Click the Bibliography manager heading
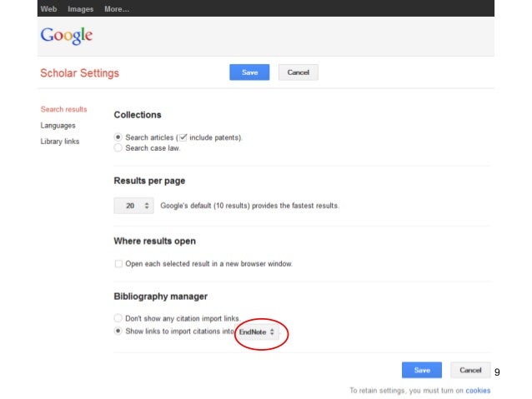Screen dimensions: 532x399 coord(160,297)
